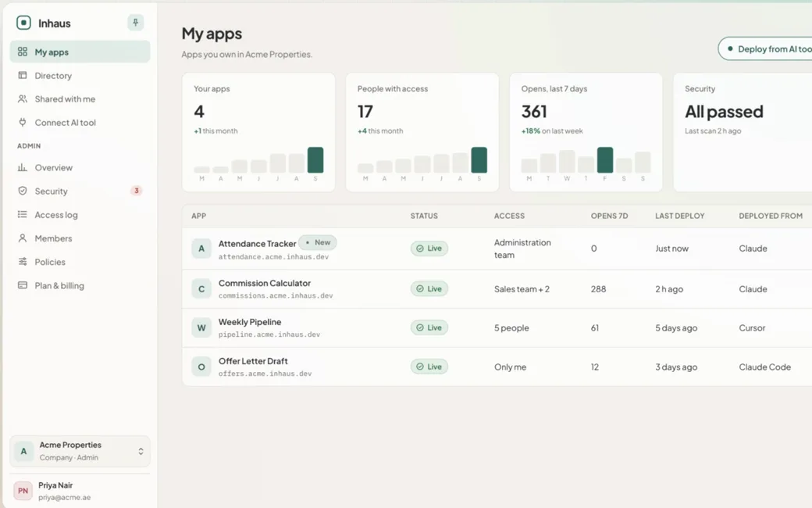This screenshot has height=508, width=812.
Task: Click the Security badge showing 3
Action: click(x=136, y=191)
